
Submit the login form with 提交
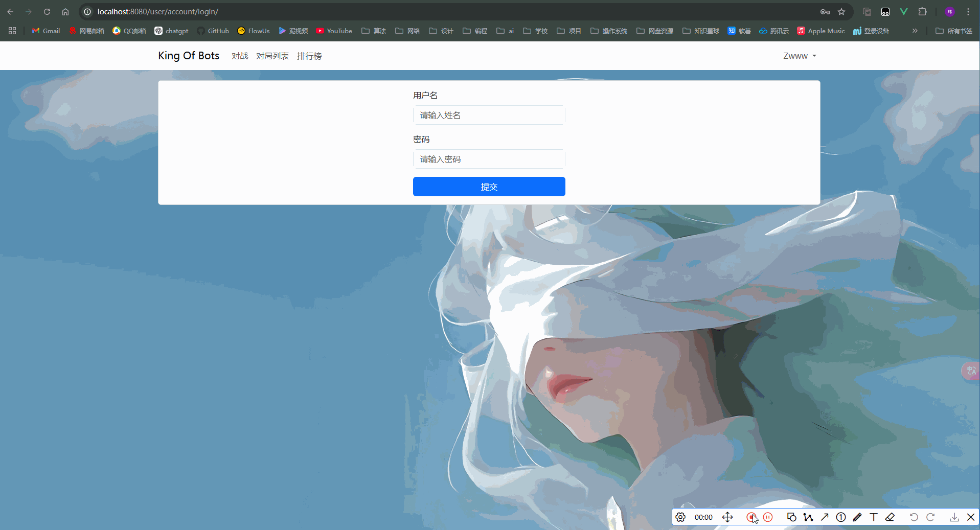coord(489,187)
